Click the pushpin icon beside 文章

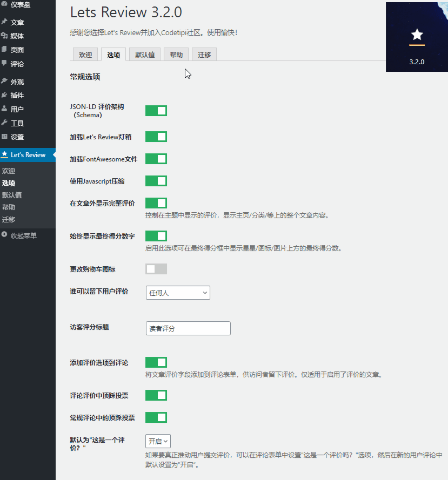tap(4, 22)
